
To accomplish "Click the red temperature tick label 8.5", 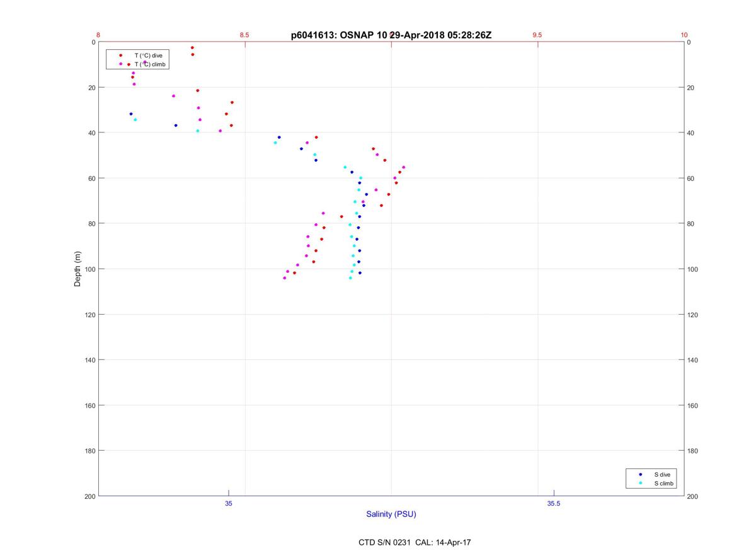I will coord(244,35).
